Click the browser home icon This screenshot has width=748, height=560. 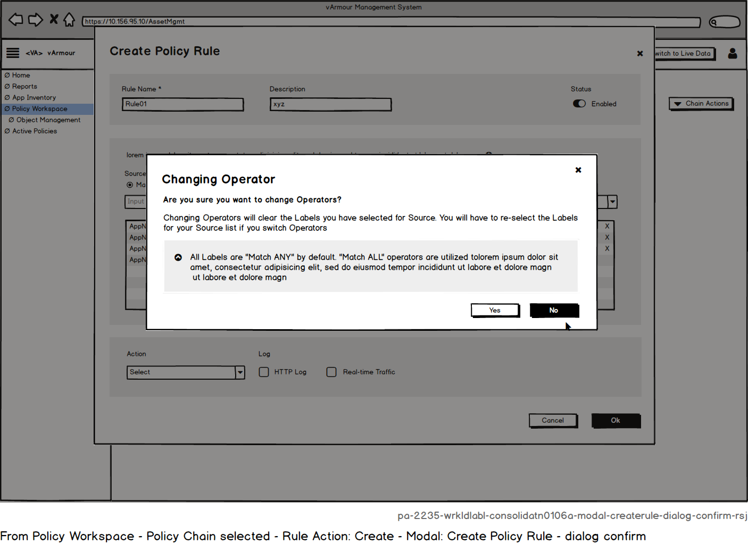69,20
